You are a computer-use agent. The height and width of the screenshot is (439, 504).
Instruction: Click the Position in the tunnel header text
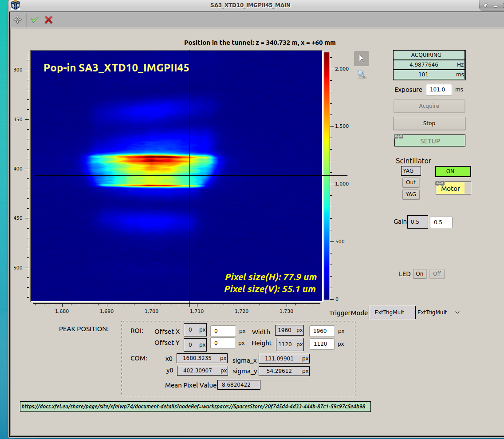click(260, 43)
